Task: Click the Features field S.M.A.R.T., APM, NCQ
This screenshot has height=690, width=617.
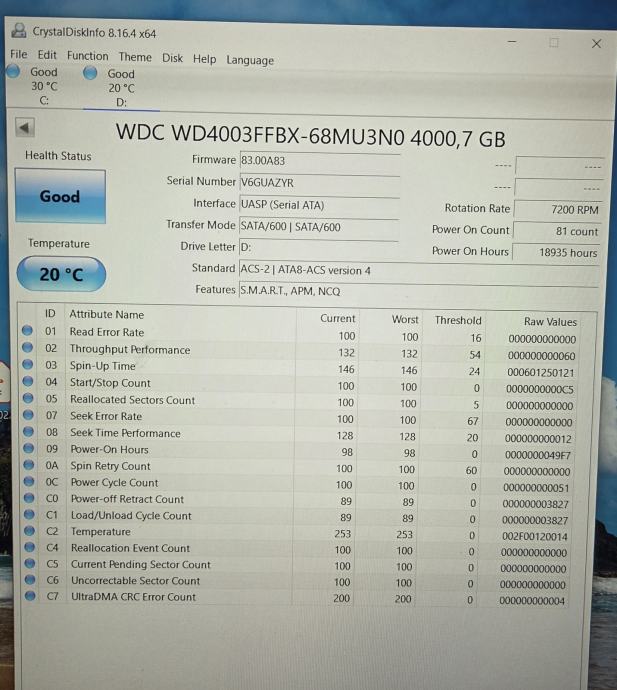Action: pyautogui.click(x=418, y=291)
